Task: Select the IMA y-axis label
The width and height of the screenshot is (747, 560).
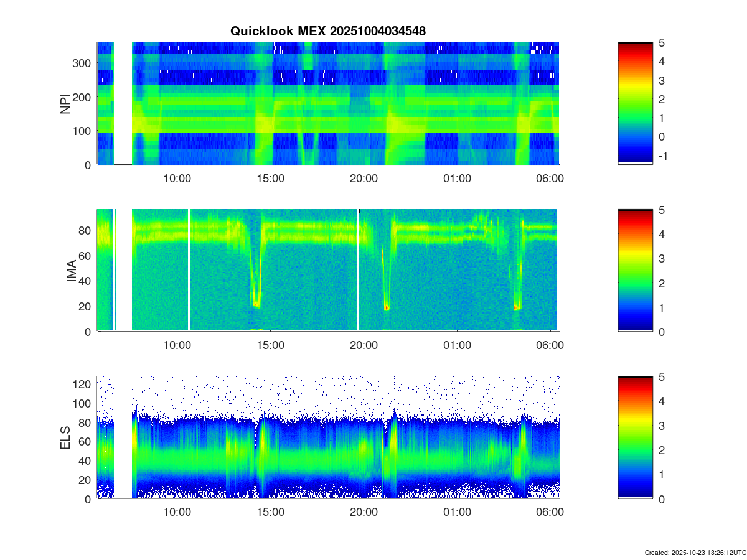Action: [72, 271]
